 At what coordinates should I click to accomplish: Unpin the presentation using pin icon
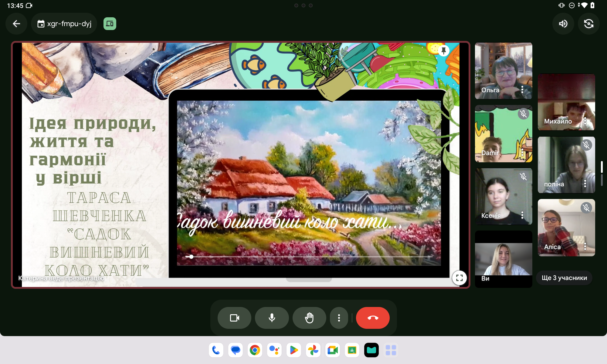(443, 50)
